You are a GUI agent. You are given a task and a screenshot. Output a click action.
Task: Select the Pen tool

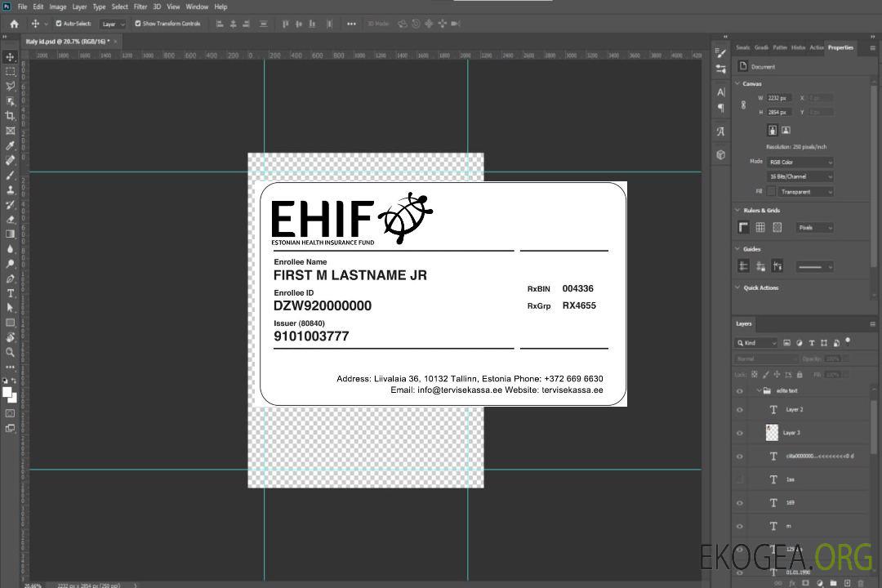(10, 278)
